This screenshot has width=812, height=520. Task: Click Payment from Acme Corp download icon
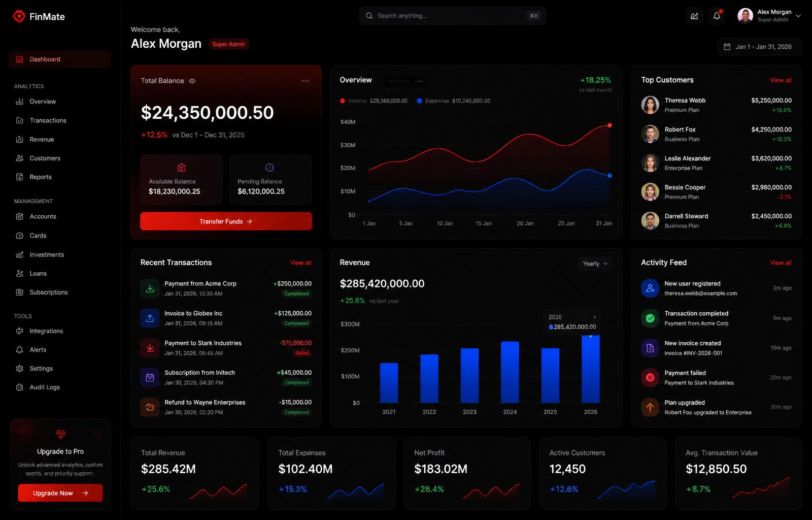click(x=150, y=288)
